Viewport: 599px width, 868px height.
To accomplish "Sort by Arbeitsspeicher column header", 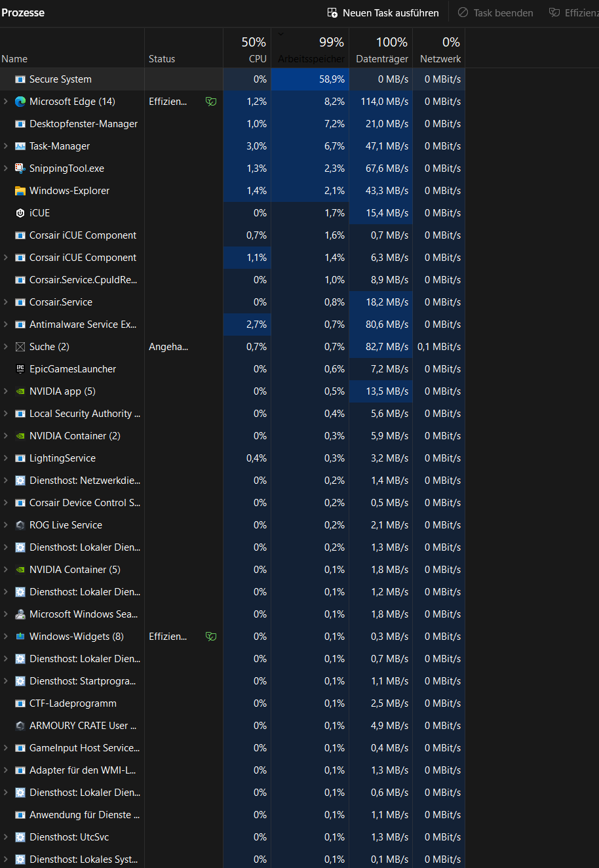I will pos(310,49).
